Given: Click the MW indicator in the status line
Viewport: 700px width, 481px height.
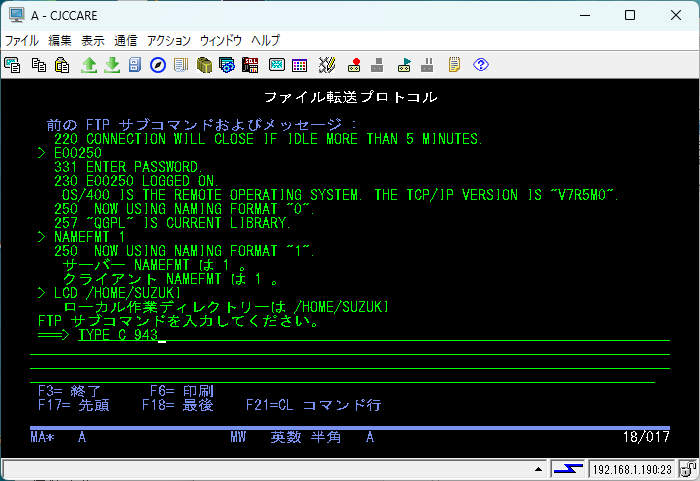Looking at the screenshot, I should tap(238, 437).
